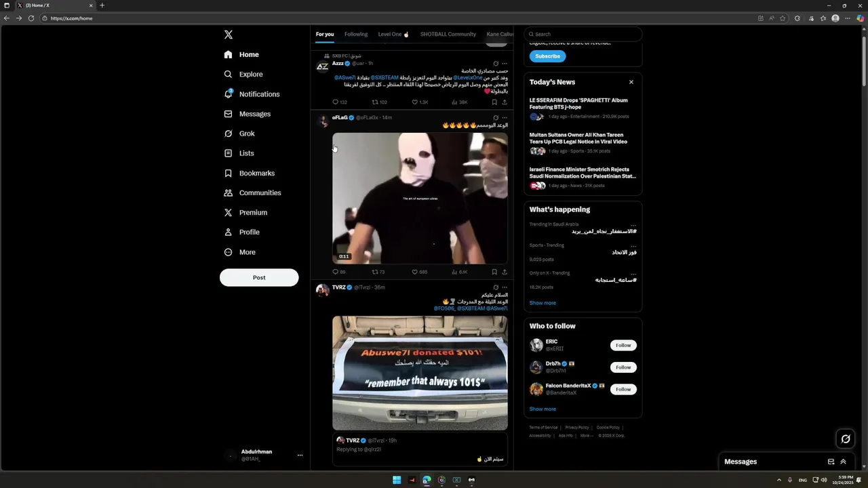The height and width of the screenshot is (488, 868).
Task: Switch to the For you tab
Action: [325, 34]
